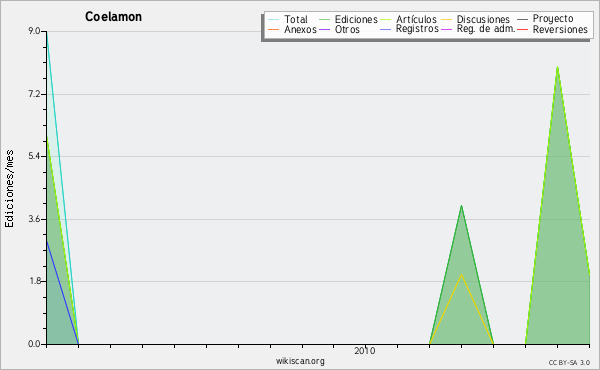Click the yellow Discusiones legend line swatch
Viewport: 600px width, 370px height.
click(447, 20)
